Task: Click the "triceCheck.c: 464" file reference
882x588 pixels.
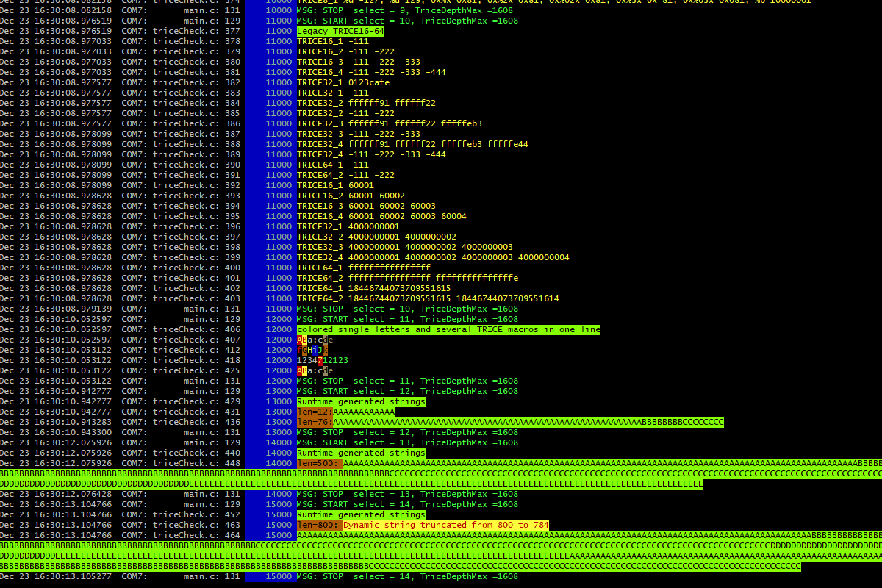Action: 197,535
